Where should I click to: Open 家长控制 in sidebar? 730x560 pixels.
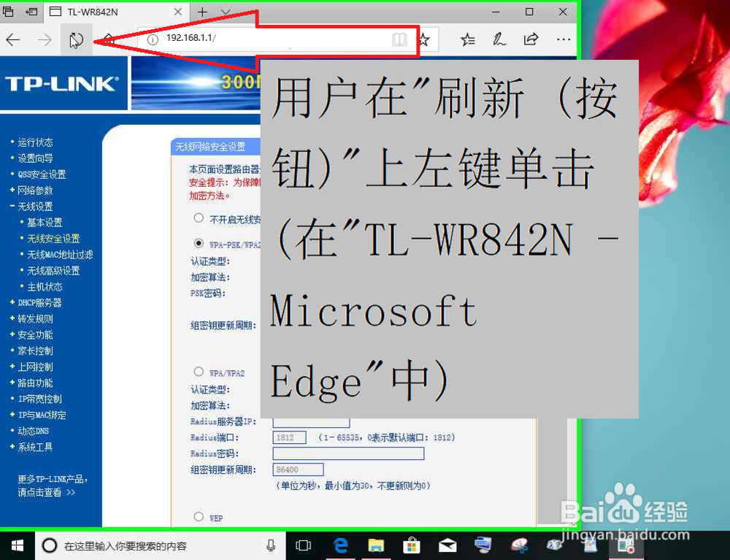pyautogui.click(x=35, y=351)
